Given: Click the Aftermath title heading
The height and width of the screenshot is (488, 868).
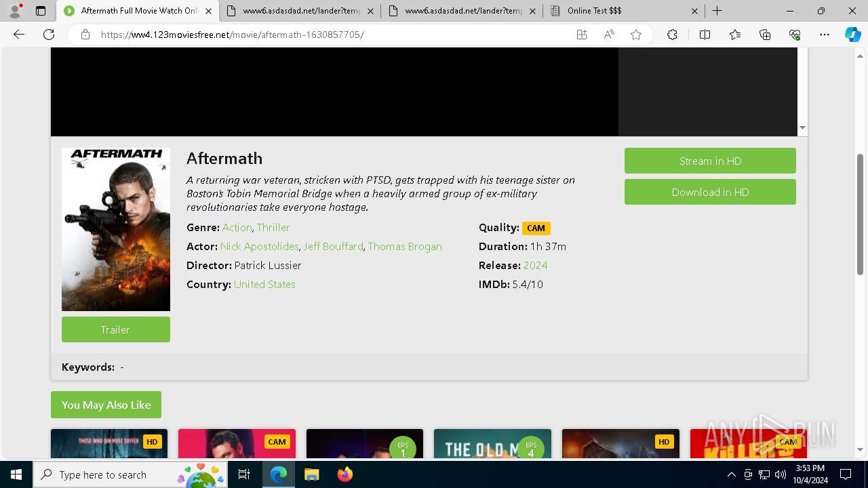Looking at the screenshot, I should pyautogui.click(x=224, y=159).
